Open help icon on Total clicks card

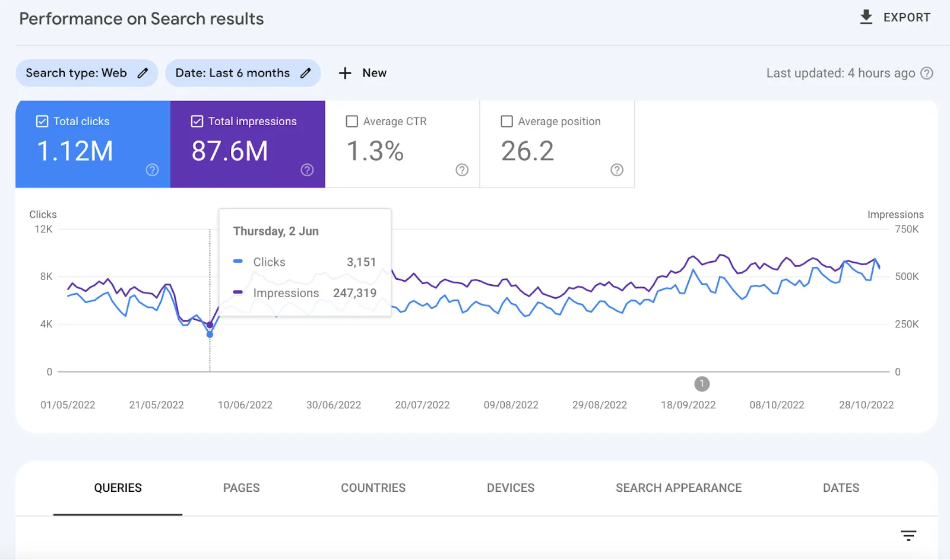pos(152,170)
